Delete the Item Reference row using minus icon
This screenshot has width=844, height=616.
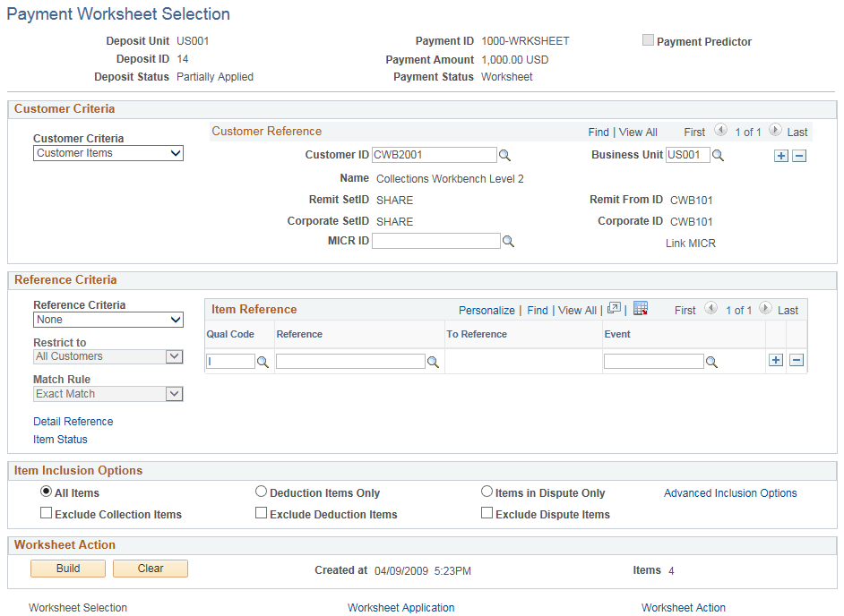[797, 360]
